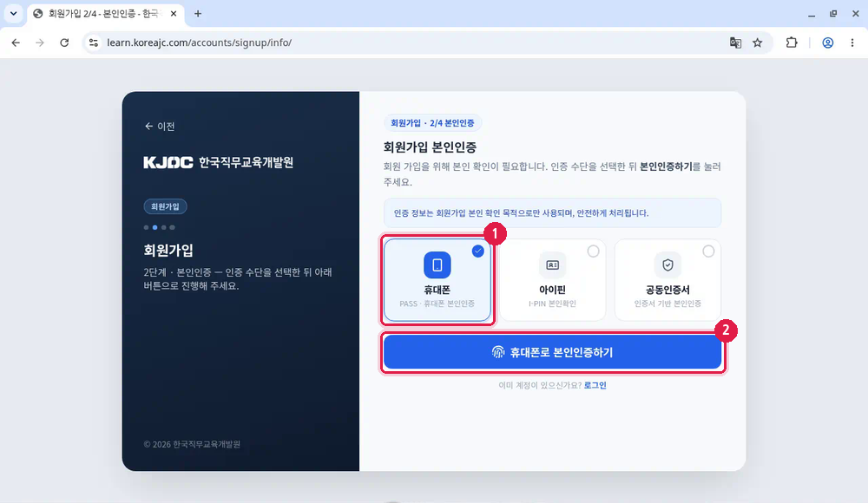Viewport: 868px width, 503px height.
Task: Click the PASS · 휴대폰 본인인증 caption
Action: pos(437,304)
